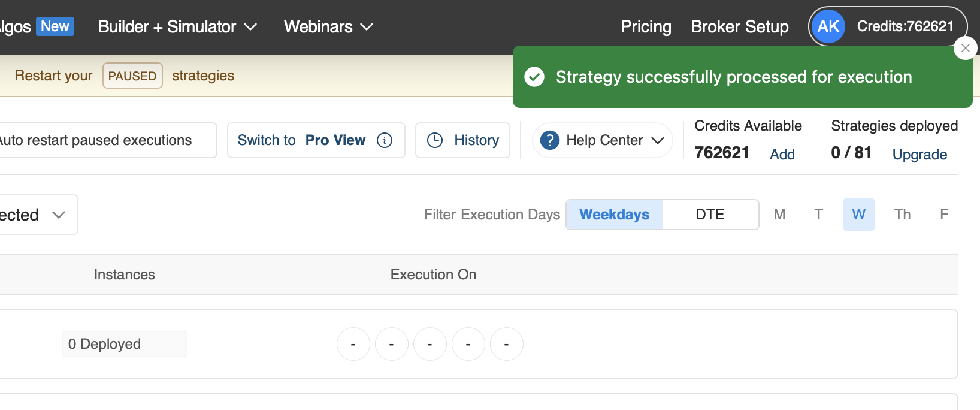Click the first execution day circle

[x=353, y=344]
